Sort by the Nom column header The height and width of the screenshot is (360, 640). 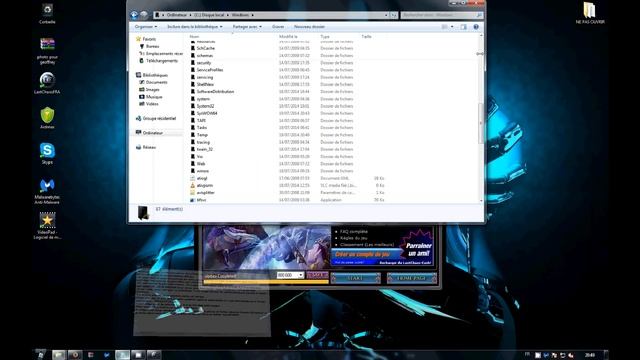194,37
